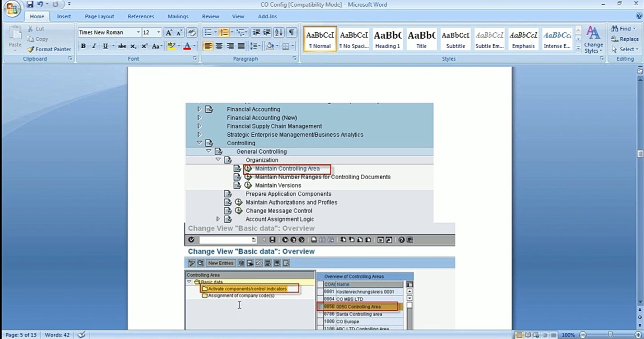This screenshot has width=644, height=339.
Task: Switch to the Insert ribbon tab
Action: pos(64,16)
